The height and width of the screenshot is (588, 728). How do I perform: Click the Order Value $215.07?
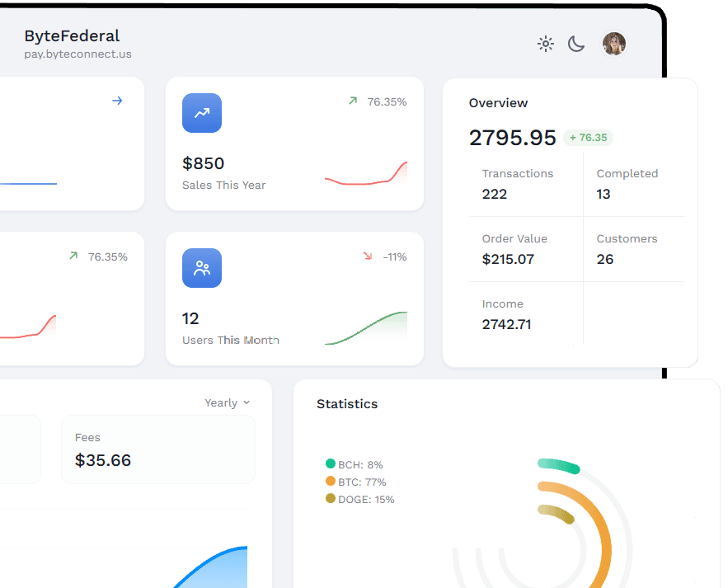pyautogui.click(x=508, y=259)
